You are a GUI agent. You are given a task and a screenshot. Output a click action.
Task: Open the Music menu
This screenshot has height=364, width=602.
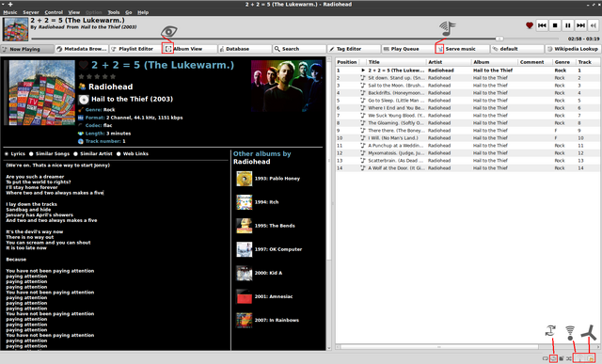10,12
